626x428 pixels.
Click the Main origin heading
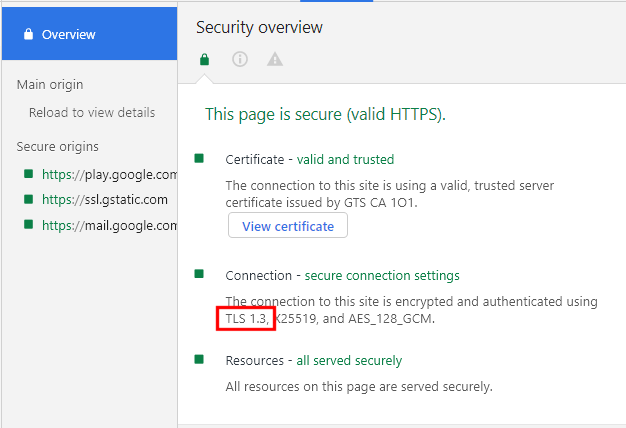pyautogui.click(x=50, y=85)
